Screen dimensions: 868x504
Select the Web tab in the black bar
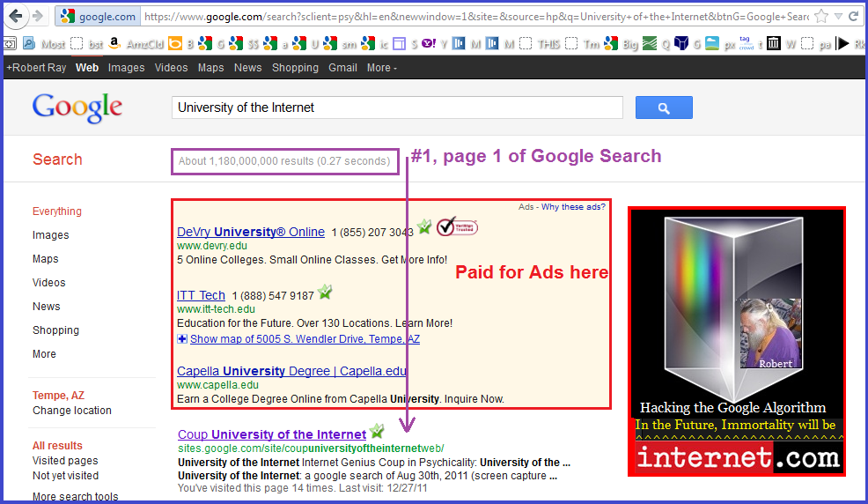click(87, 68)
